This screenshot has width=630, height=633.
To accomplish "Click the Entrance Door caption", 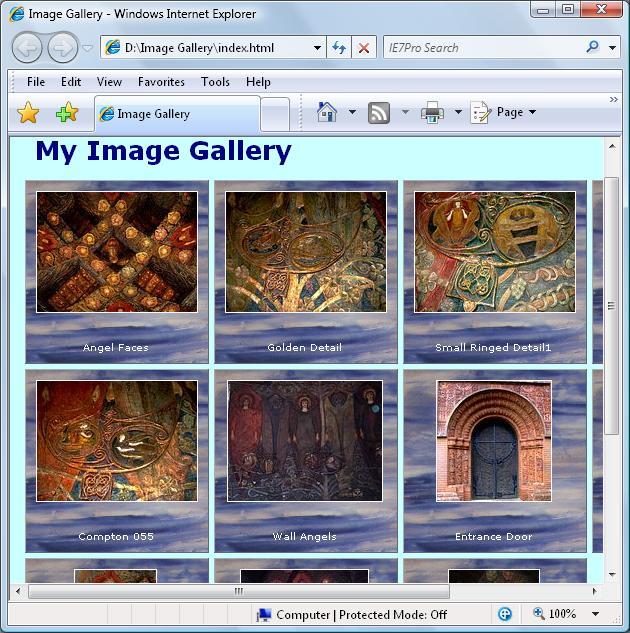I will click(x=494, y=537).
